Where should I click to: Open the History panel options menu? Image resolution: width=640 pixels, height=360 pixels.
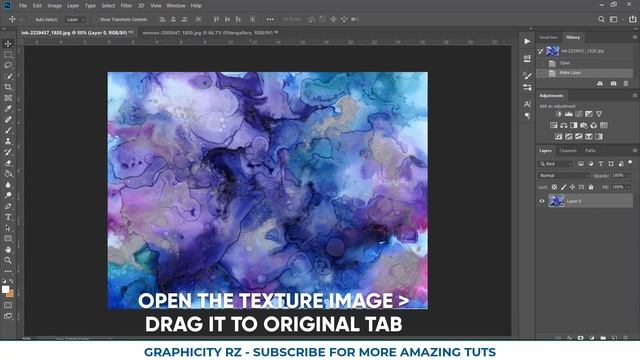pyautogui.click(x=635, y=37)
